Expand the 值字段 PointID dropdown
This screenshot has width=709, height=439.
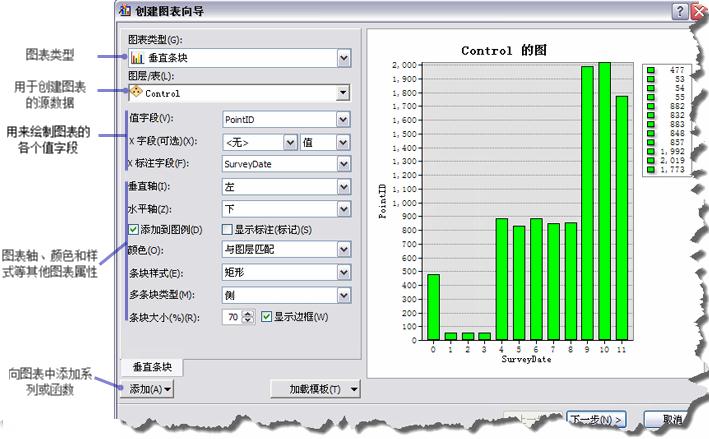pos(343,119)
